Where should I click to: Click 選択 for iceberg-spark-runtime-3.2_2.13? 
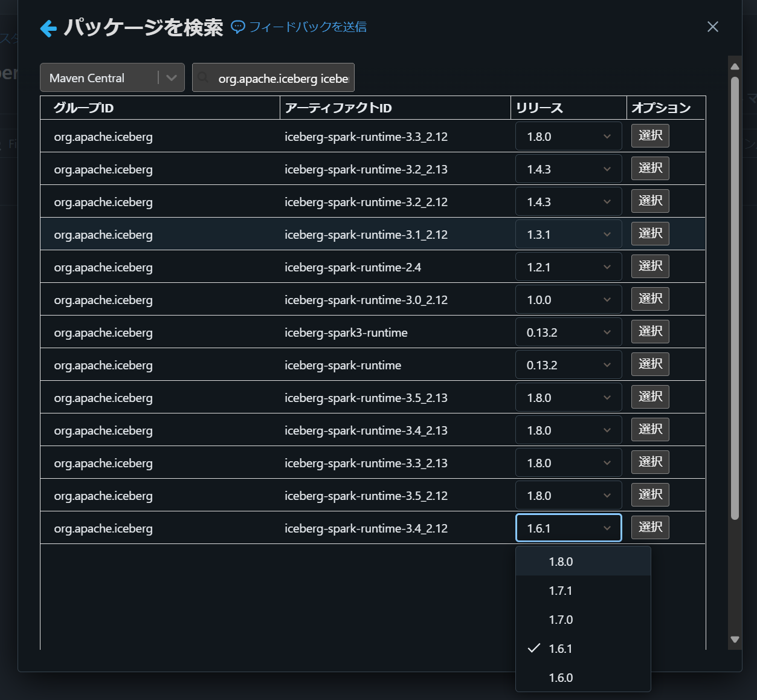[650, 168]
